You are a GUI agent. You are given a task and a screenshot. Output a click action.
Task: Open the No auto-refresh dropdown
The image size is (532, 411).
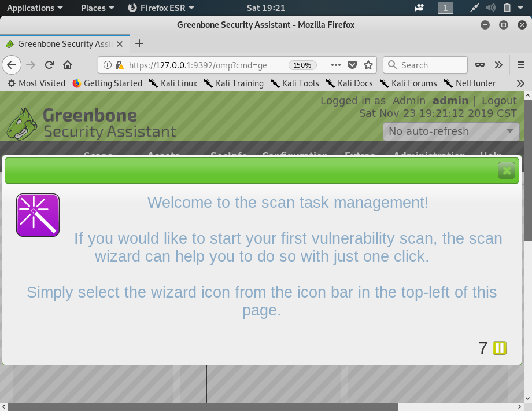[451, 131]
